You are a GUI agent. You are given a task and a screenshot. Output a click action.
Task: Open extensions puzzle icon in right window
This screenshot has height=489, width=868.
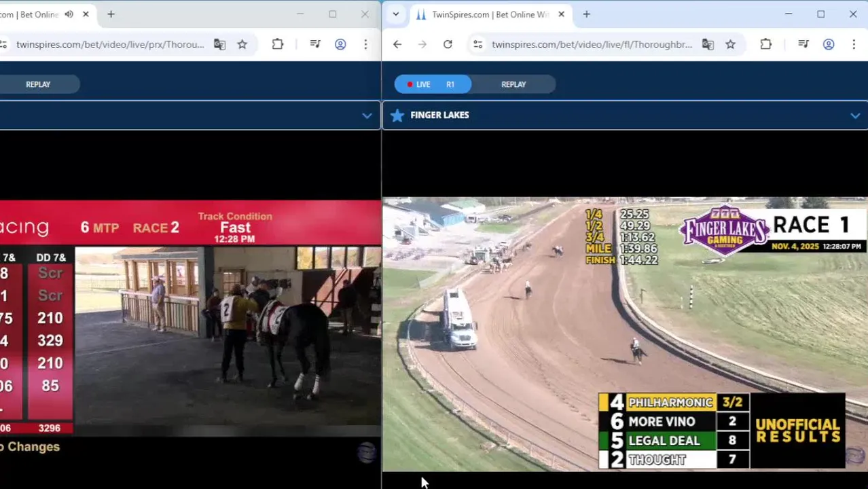(x=766, y=44)
